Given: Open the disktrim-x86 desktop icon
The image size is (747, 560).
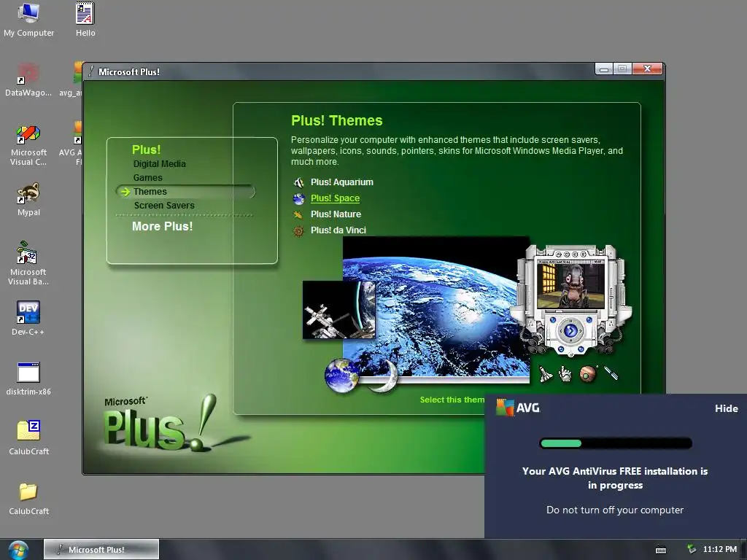Looking at the screenshot, I should [28, 378].
